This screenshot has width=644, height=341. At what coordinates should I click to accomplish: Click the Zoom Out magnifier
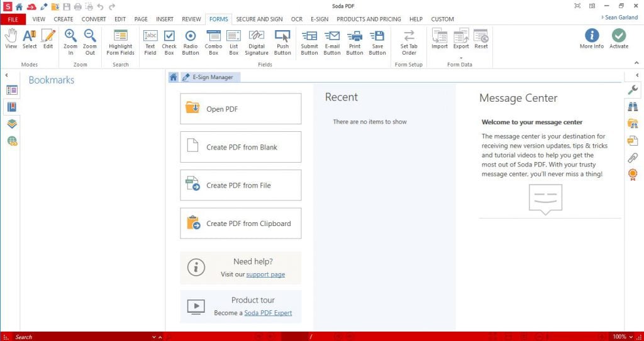click(90, 42)
